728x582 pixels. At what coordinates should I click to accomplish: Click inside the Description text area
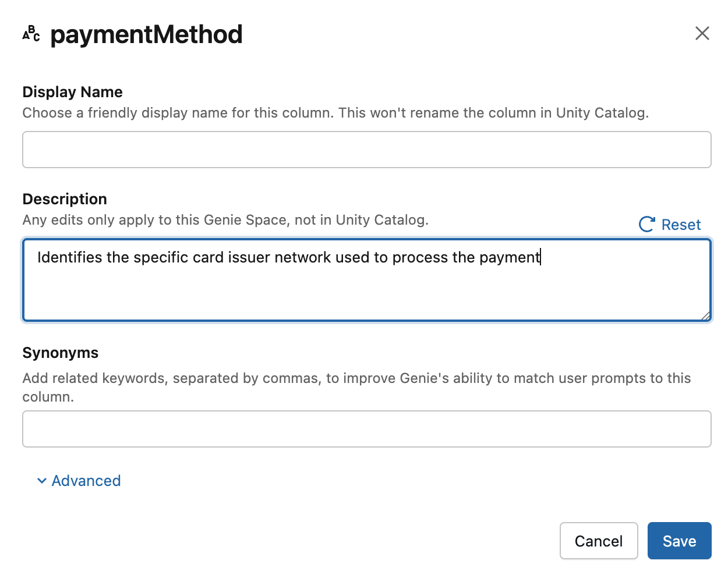coord(366,288)
